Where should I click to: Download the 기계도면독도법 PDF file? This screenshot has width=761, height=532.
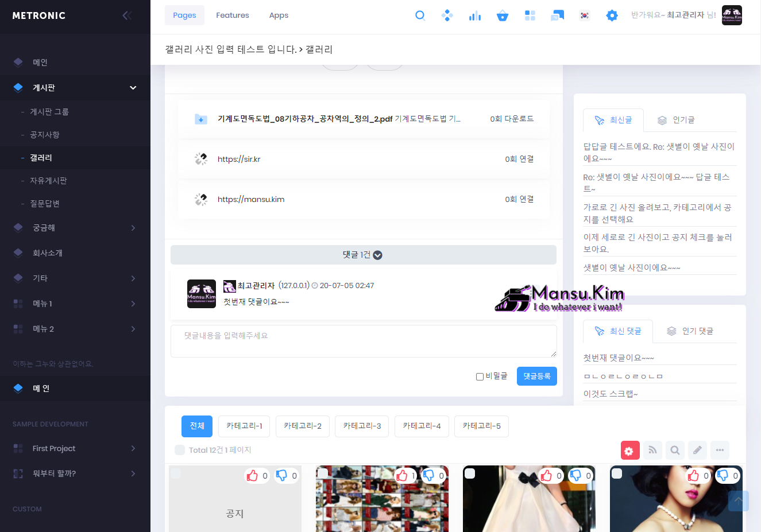[305, 119]
